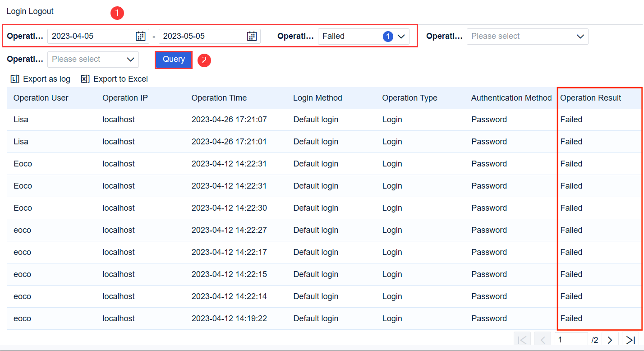Go to the previous results page

pos(543,339)
